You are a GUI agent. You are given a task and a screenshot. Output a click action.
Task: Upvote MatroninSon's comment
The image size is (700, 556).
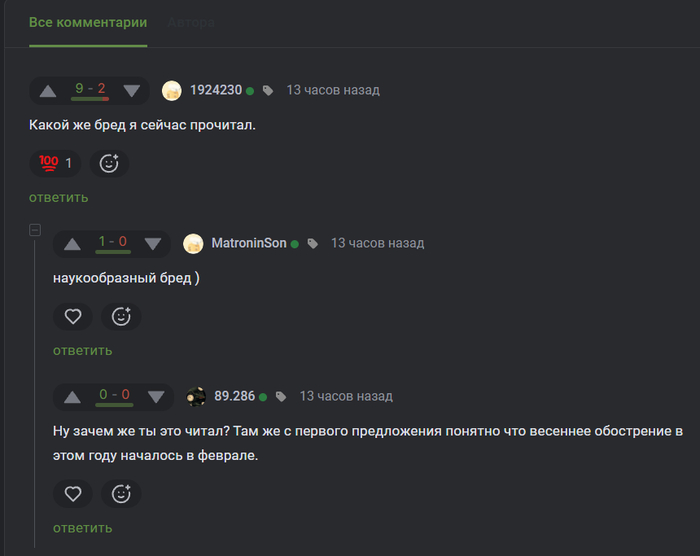72,244
